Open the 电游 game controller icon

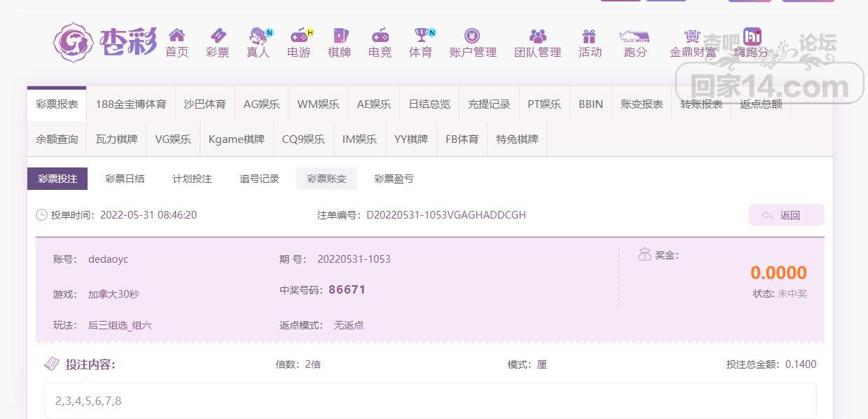click(x=298, y=36)
